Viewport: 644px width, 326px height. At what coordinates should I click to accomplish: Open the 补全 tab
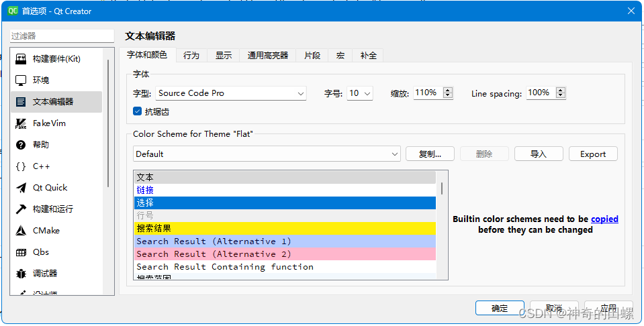point(368,56)
